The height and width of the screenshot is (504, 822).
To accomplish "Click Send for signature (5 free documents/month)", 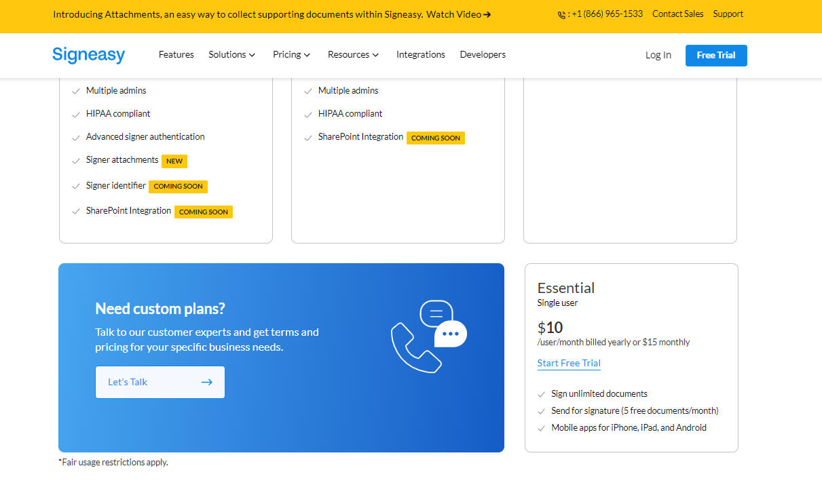I will tap(635, 410).
